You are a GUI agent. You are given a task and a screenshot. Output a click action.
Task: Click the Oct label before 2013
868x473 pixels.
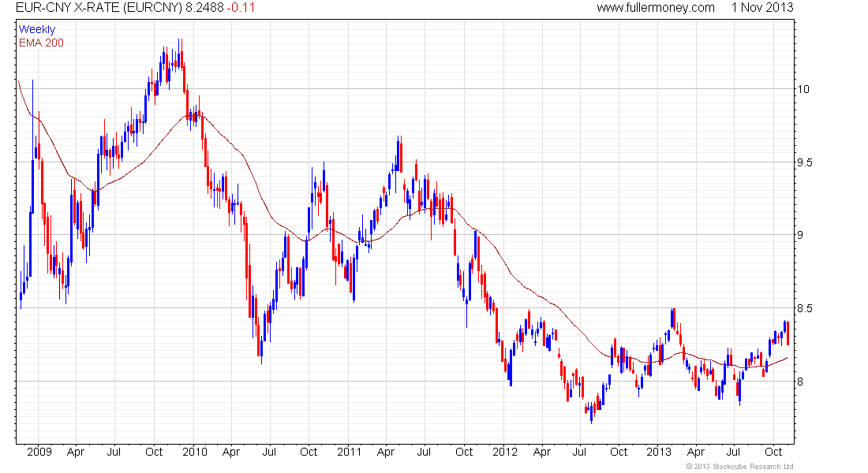click(x=619, y=452)
